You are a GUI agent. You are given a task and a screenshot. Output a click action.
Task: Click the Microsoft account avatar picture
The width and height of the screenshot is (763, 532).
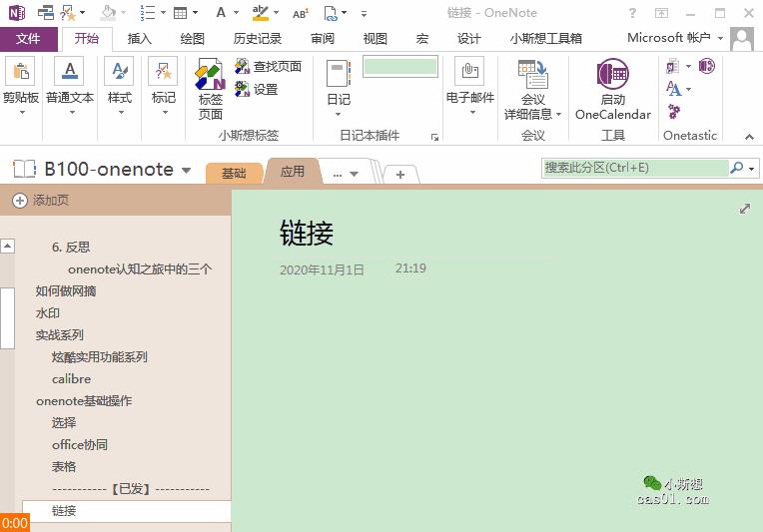742,38
